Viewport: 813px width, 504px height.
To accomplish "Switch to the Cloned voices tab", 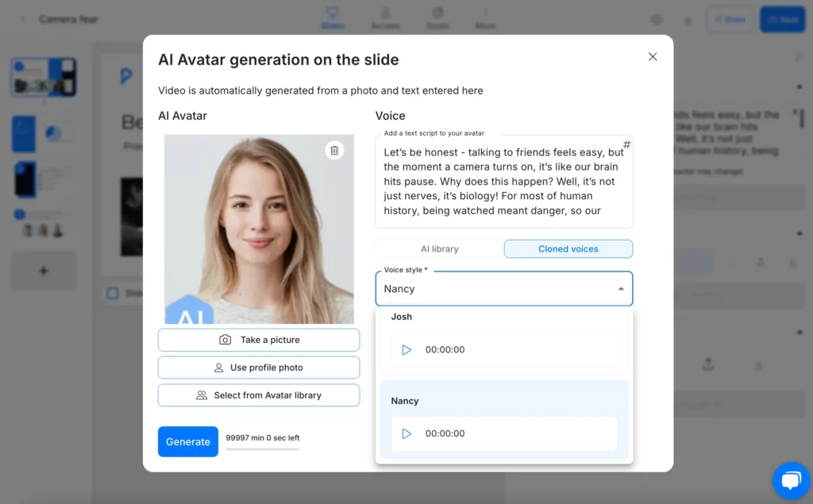I will tap(568, 249).
